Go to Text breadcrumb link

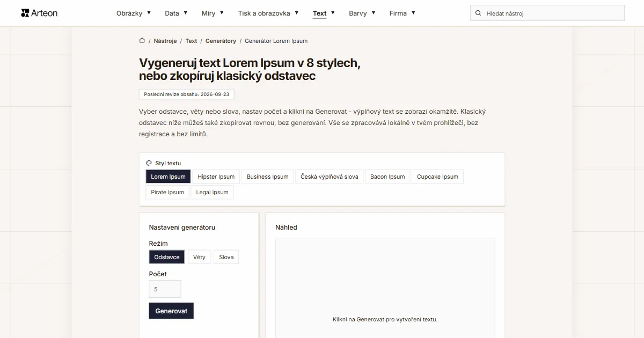pyautogui.click(x=191, y=41)
